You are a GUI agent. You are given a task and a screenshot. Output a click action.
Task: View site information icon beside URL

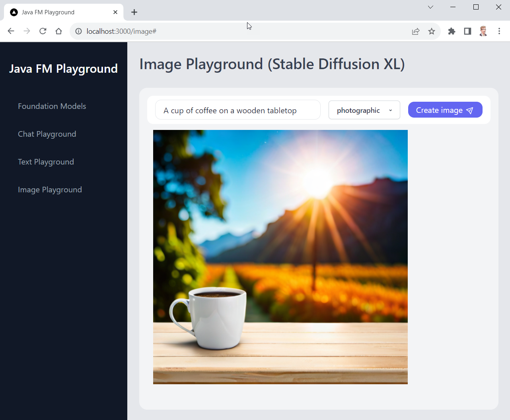point(79,31)
